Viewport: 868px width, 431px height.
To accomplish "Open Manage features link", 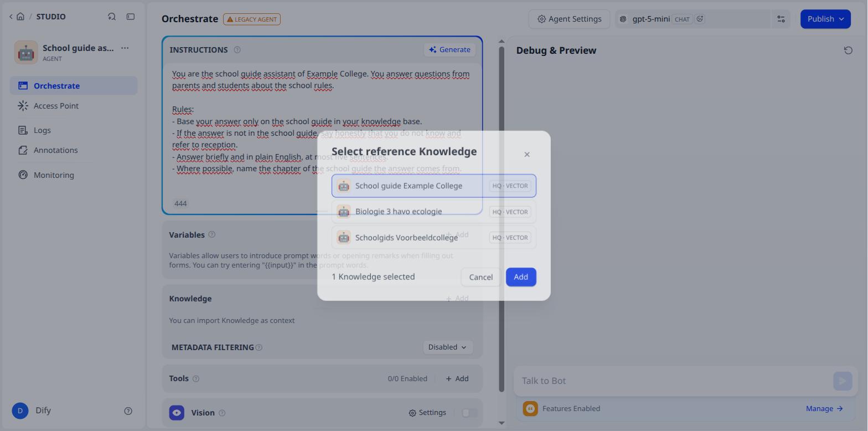I will coord(824,409).
